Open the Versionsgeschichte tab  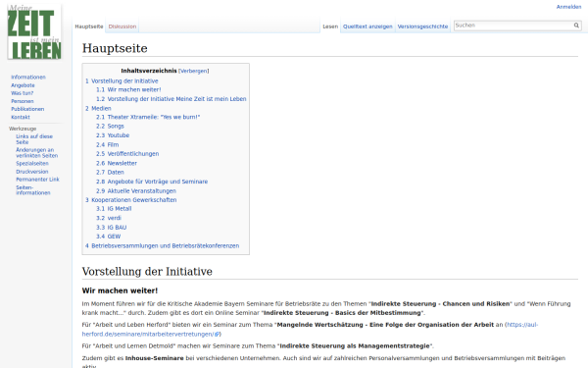(x=422, y=26)
